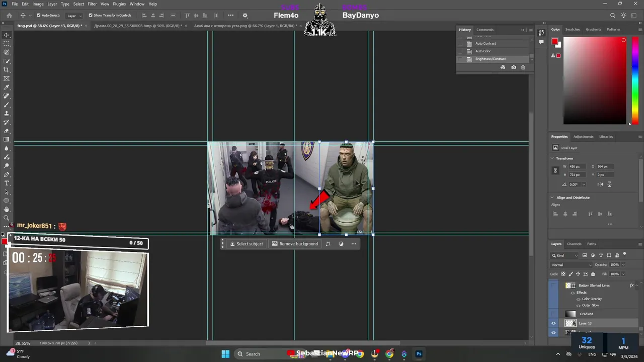This screenshot has height=362, width=644.
Task: Select the Eraser tool
Action: coord(7,131)
